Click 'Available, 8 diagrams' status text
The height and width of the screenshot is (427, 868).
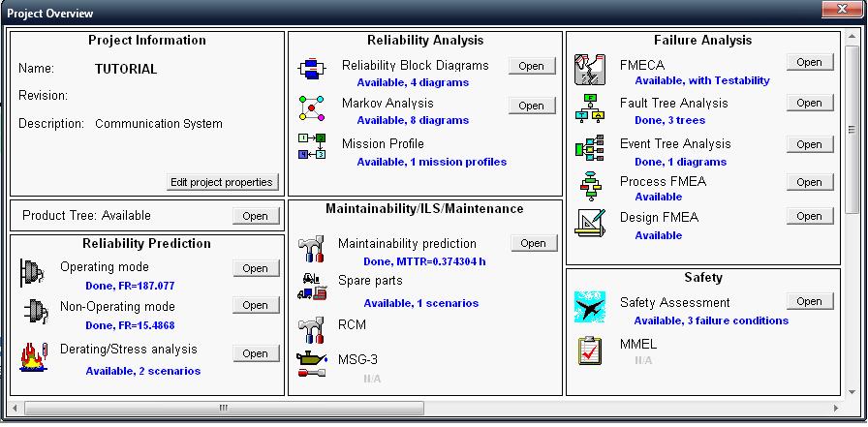point(413,121)
